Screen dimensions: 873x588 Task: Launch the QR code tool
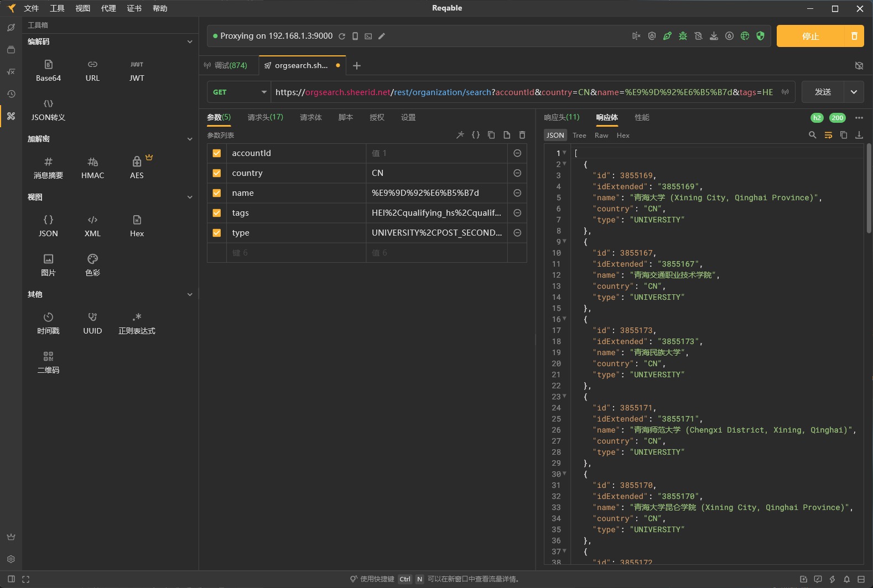(x=48, y=362)
